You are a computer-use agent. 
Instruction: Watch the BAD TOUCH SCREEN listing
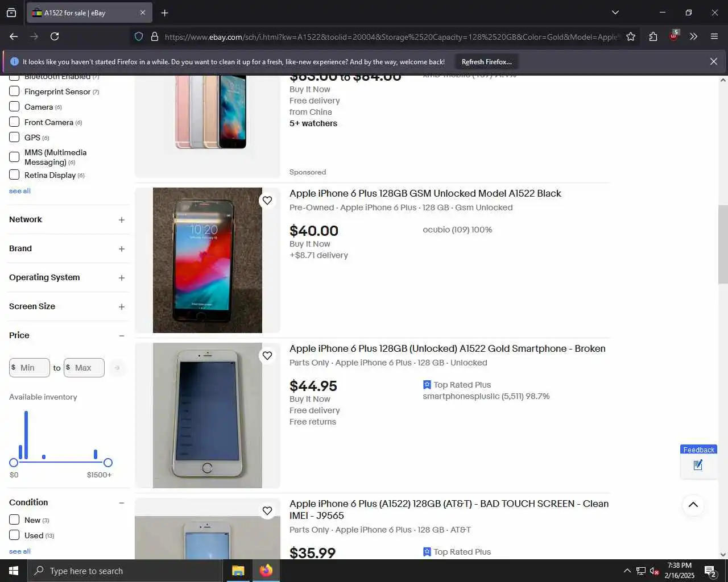(x=267, y=510)
